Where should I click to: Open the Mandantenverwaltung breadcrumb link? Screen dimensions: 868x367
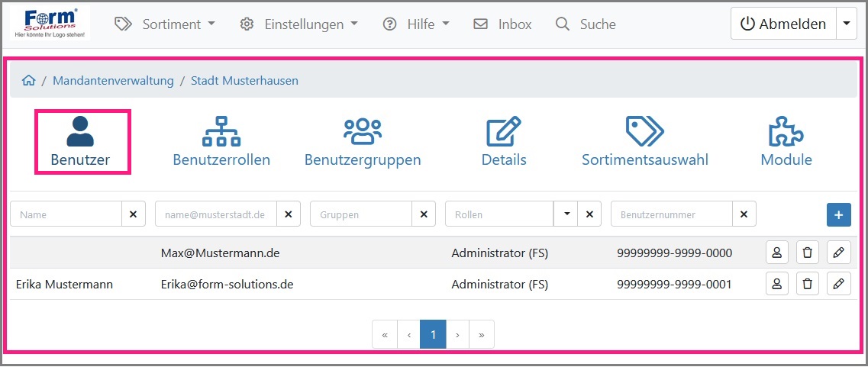pyautogui.click(x=113, y=81)
